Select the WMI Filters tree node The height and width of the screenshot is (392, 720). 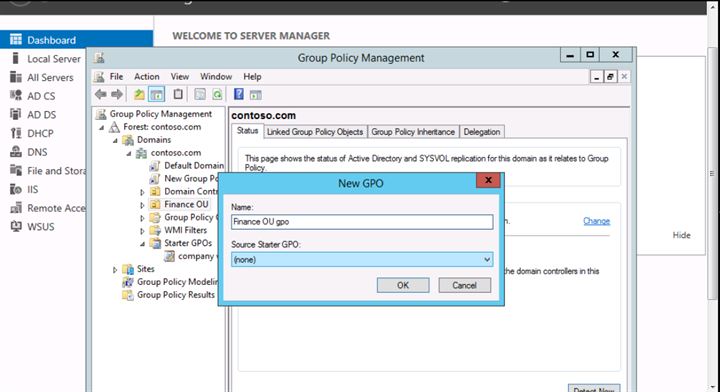coord(186,230)
